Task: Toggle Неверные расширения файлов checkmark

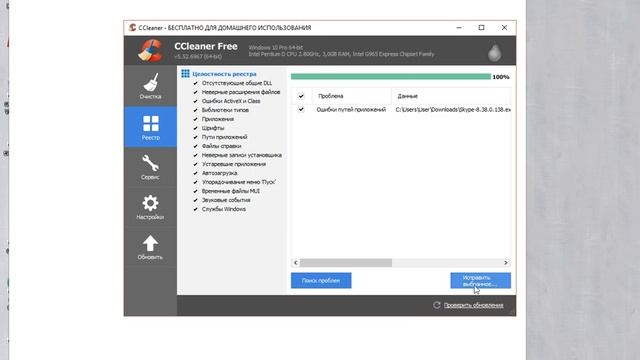Action: (196, 92)
